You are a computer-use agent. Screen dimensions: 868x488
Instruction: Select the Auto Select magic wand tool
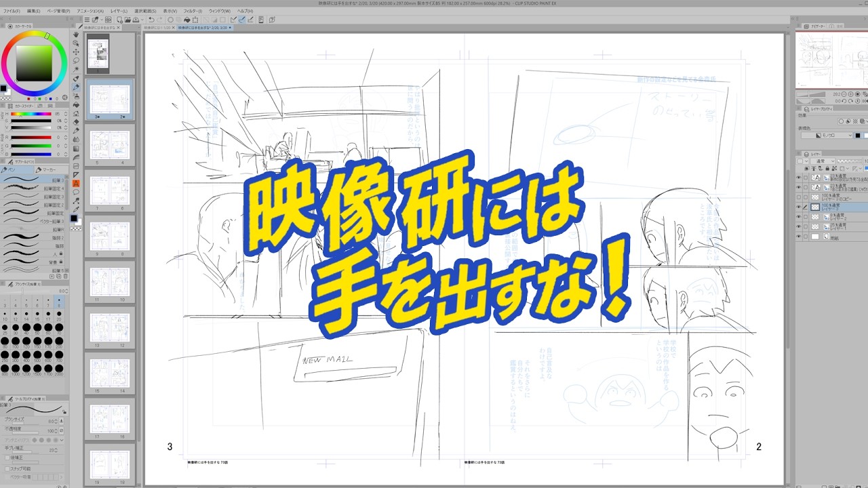[x=76, y=69]
